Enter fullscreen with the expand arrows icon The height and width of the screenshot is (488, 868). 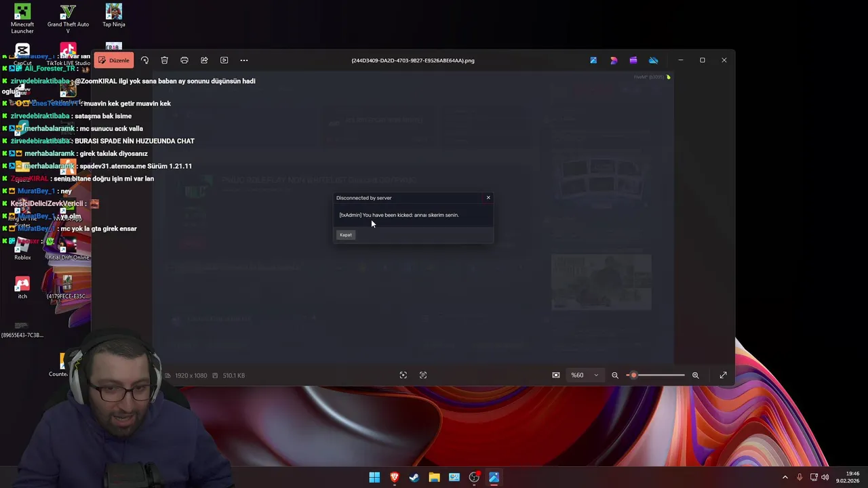(724, 375)
